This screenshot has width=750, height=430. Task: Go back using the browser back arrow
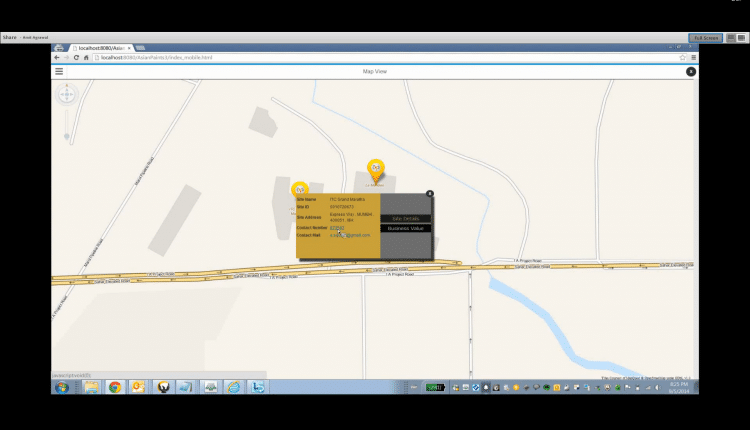[57, 58]
